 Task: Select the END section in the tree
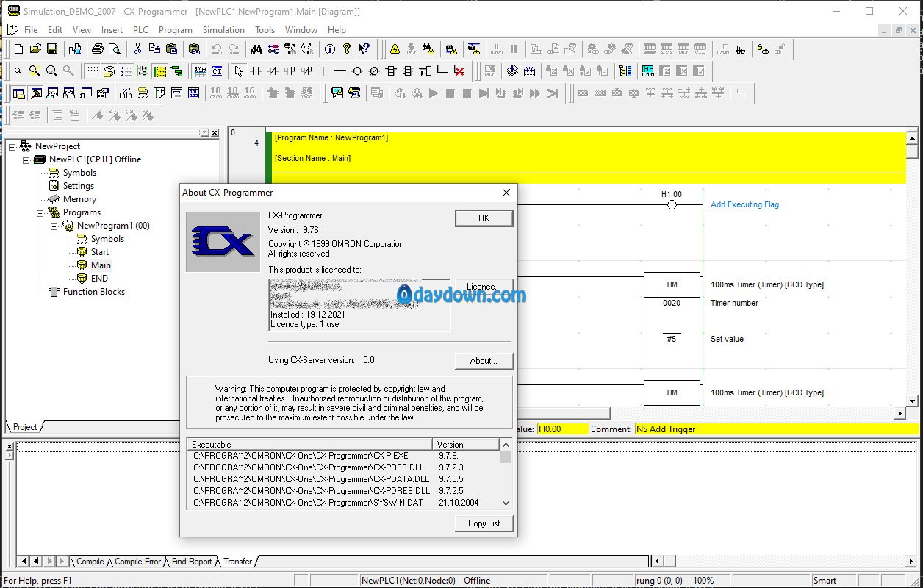coord(99,279)
